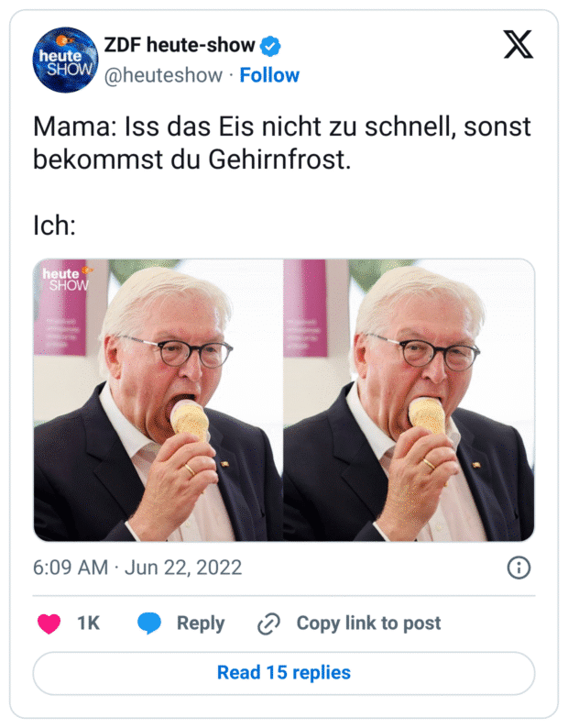Open the left photo of man eating ice cream
This screenshot has height=728, width=568.
point(158,400)
